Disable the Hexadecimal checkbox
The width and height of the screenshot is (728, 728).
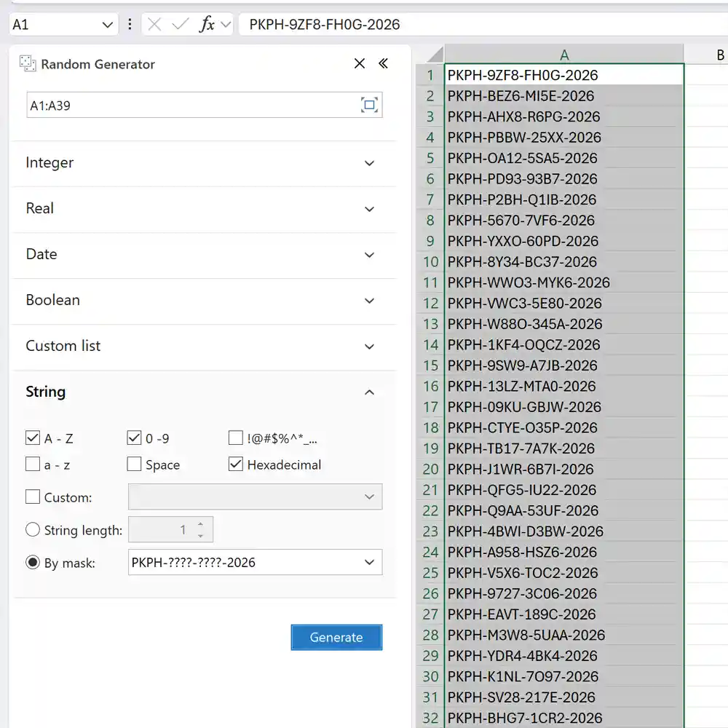tap(235, 464)
